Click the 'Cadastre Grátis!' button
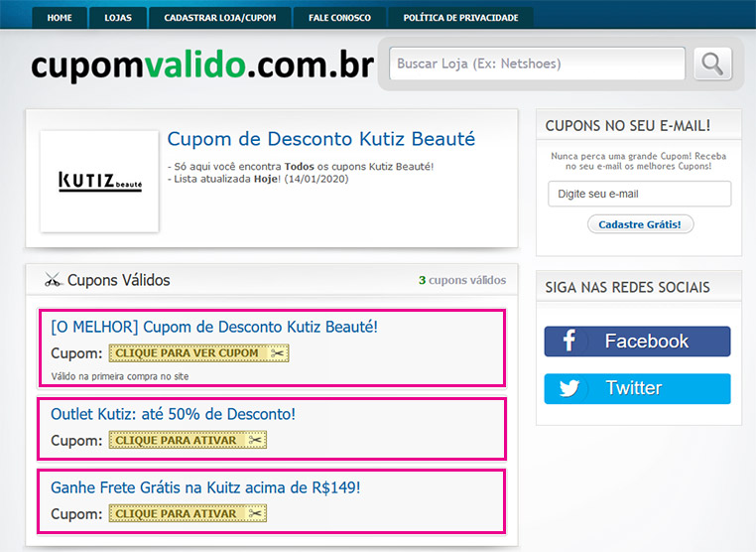756x552 pixels. click(x=640, y=224)
